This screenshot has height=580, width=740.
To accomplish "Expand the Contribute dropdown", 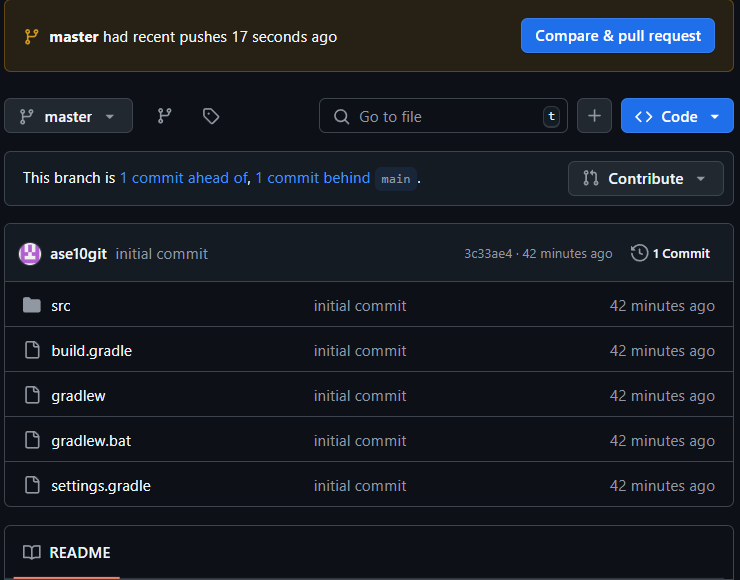I will [x=646, y=178].
